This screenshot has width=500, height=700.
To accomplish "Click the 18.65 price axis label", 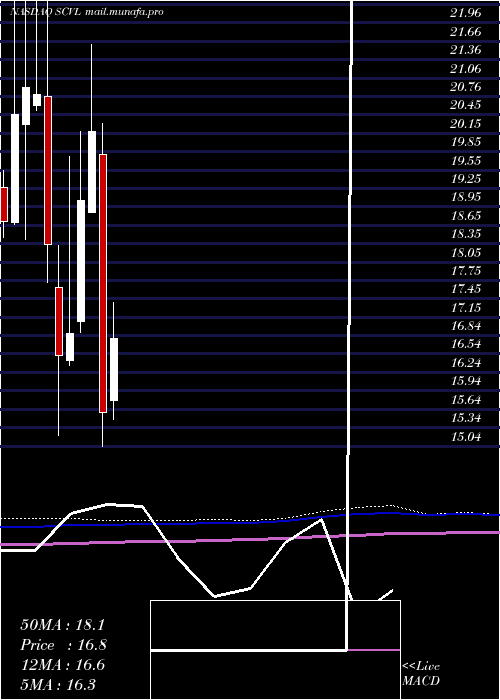I will [466, 216].
